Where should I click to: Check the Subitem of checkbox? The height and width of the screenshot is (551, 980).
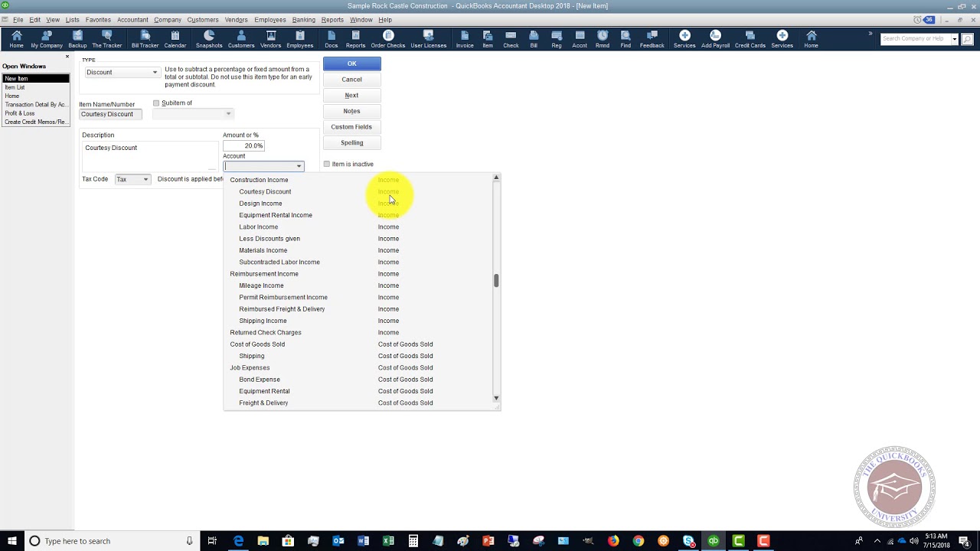pyautogui.click(x=156, y=103)
